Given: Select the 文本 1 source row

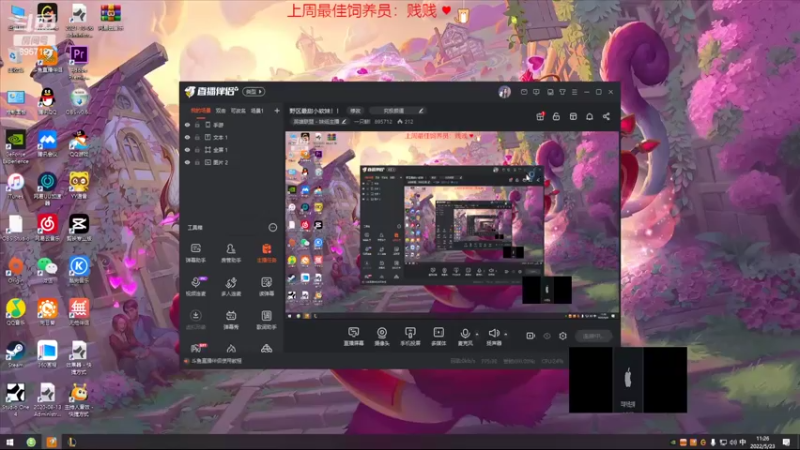Looking at the screenshot, I should coord(233,137).
